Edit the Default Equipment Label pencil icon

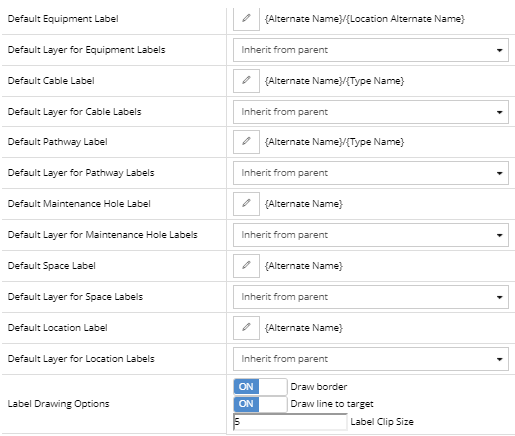246,19
